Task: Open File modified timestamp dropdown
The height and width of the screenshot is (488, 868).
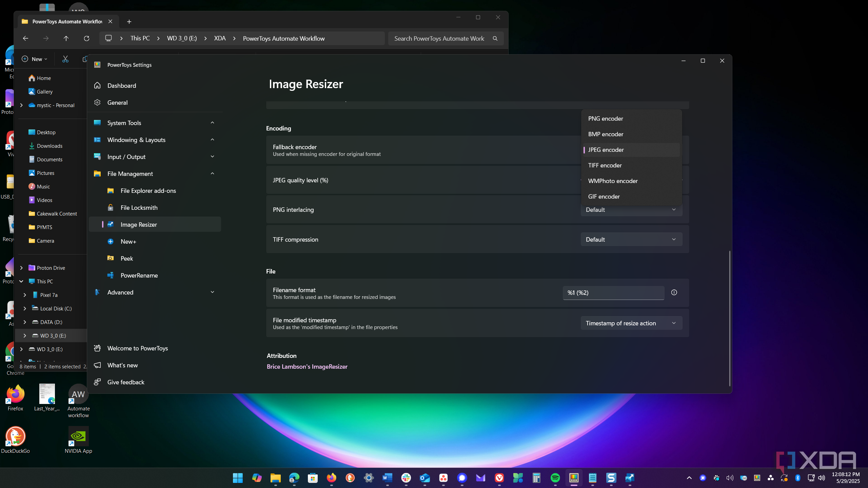Action: point(631,323)
